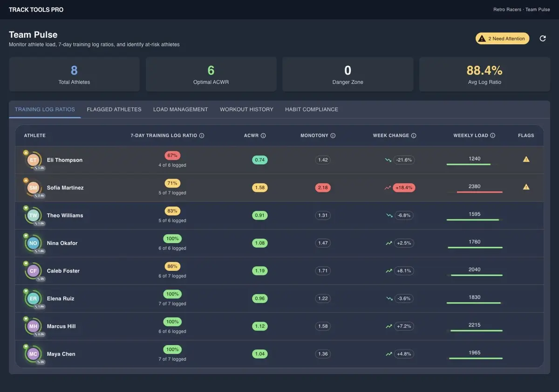This screenshot has width=559, height=392.
Task: Click Elena Ruiz's weekly load value 1830
Action: coord(474,297)
